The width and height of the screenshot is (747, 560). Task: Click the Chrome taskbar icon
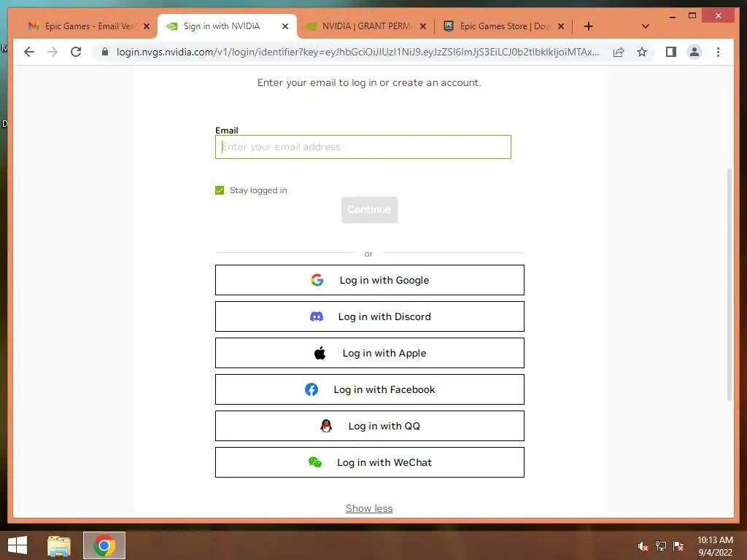104,545
